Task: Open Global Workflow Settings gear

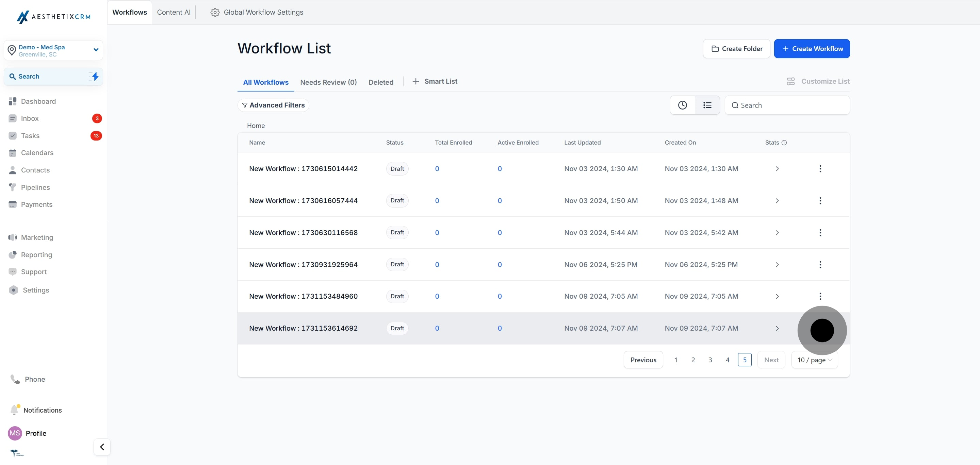Action: click(215, 12)
